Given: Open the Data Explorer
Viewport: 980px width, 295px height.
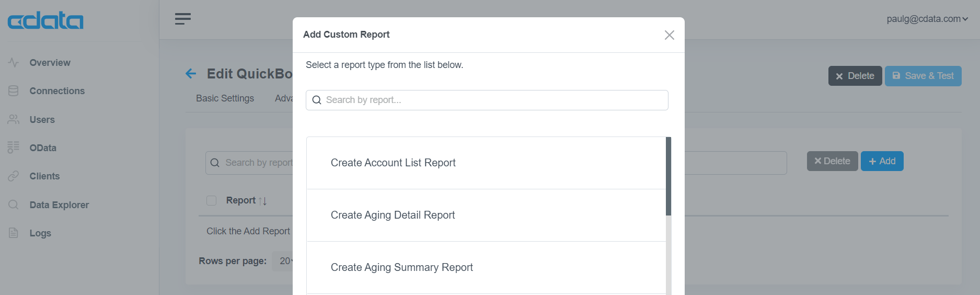Looking at the screenshot, I should pos(59,205).
